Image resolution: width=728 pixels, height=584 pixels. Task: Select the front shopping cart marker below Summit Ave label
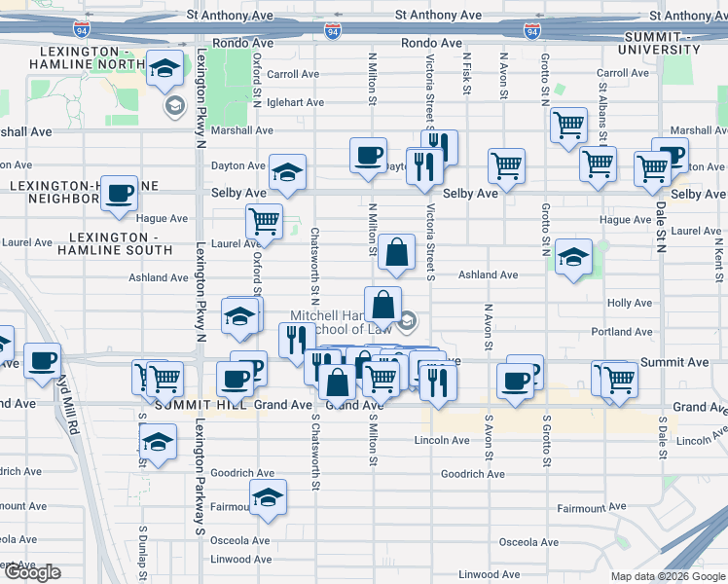pos(619,383)
